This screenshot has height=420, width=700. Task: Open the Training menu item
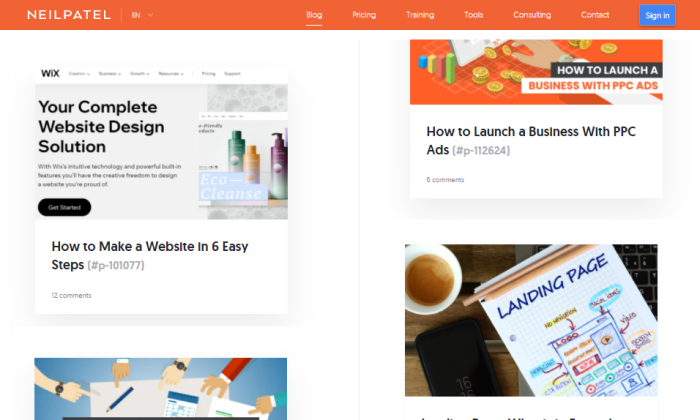pos(420,15)
